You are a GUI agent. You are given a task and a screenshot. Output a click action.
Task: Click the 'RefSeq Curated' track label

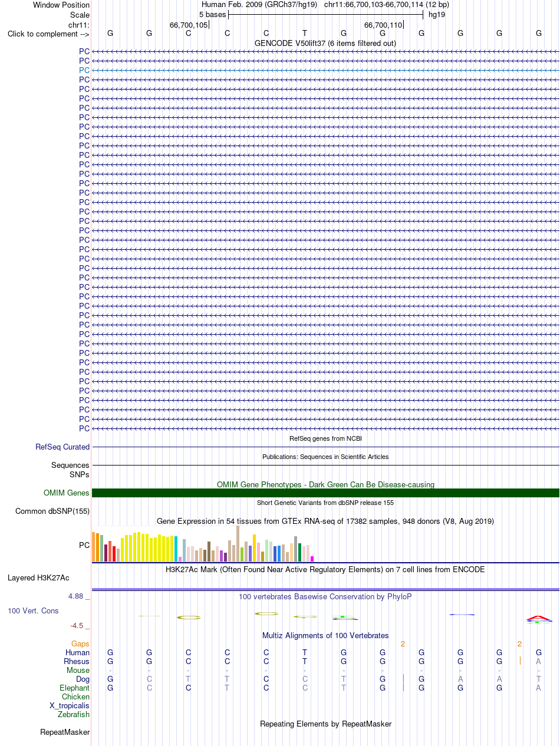click(x=62, y=447)
